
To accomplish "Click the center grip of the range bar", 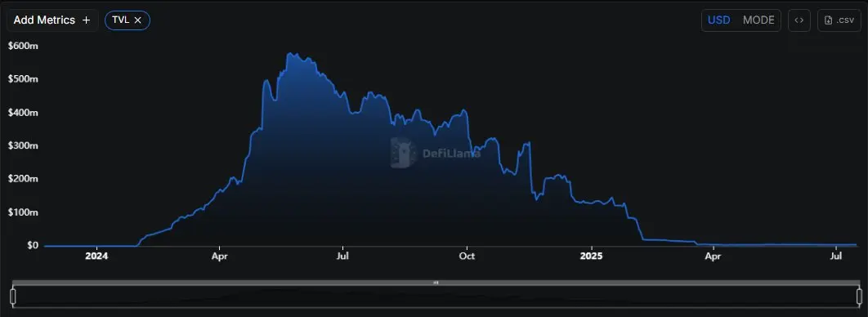I will point(436,283).
